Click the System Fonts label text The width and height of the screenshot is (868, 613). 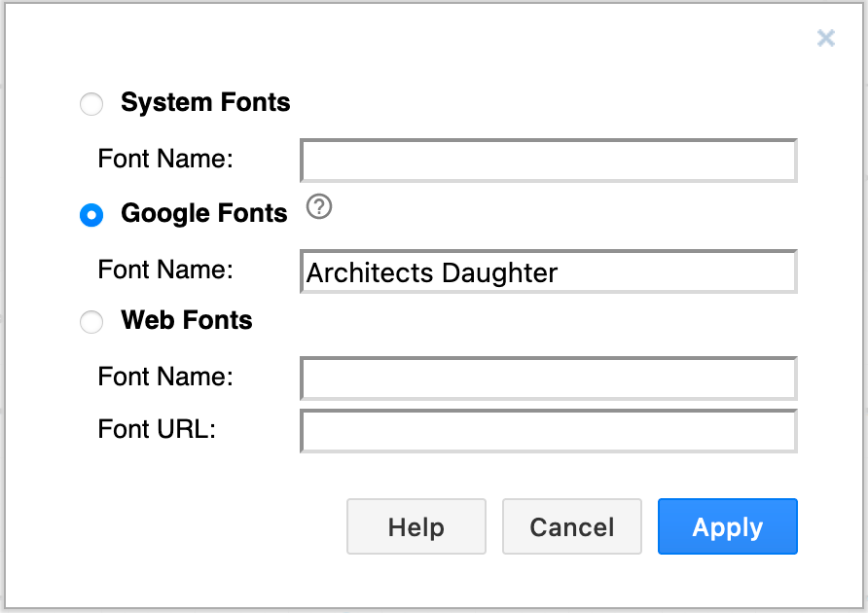pos(204,102)
